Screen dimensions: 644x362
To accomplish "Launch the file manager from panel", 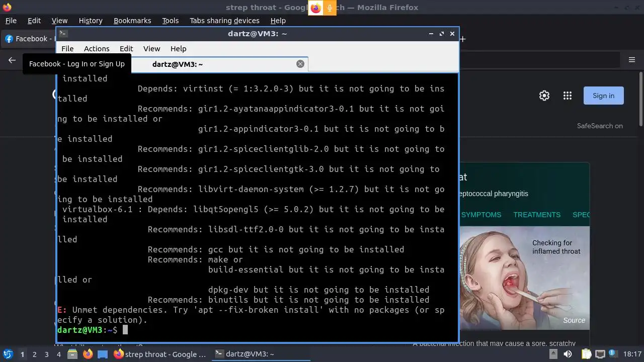I will click(x=72, y=354).
